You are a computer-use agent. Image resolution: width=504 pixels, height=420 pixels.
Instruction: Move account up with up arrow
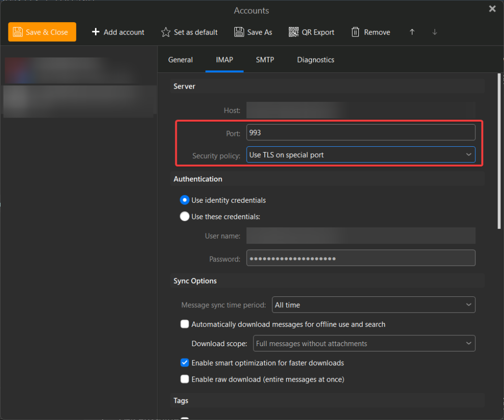(412, 32)
